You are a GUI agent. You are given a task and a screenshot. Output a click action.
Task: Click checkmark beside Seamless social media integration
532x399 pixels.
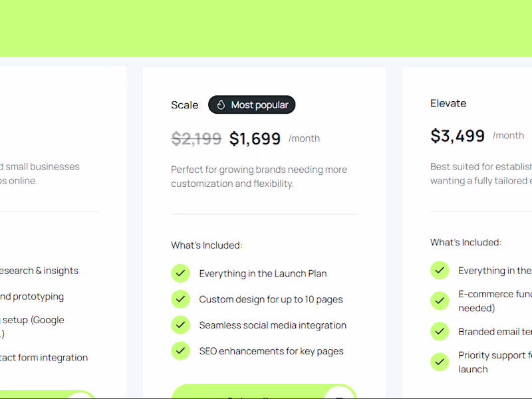click(x=180, y=325)
